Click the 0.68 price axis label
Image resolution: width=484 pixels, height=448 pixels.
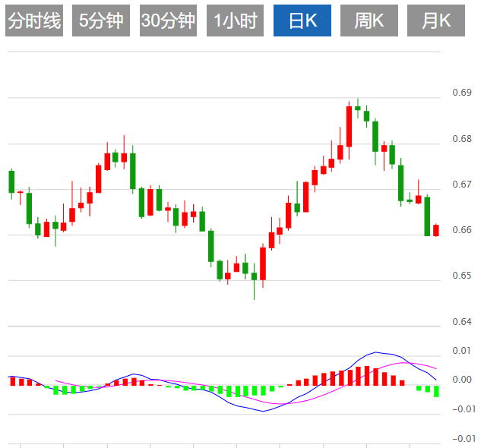click(x=462, y=139)
